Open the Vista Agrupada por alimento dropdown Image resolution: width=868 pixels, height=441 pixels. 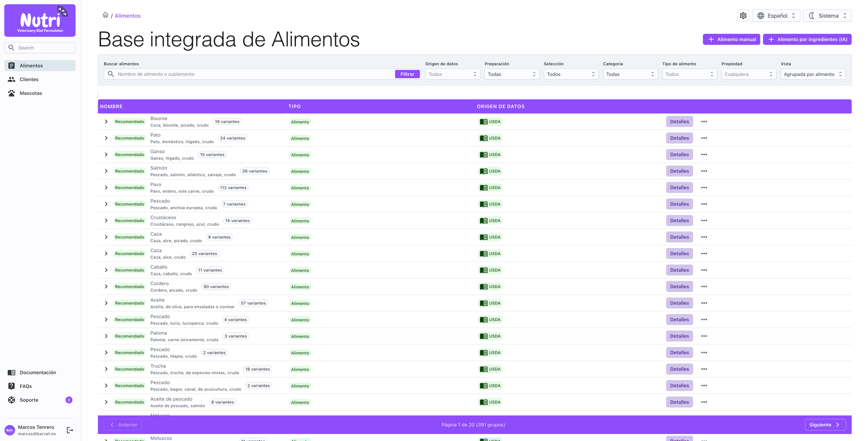tap(813, 74)
